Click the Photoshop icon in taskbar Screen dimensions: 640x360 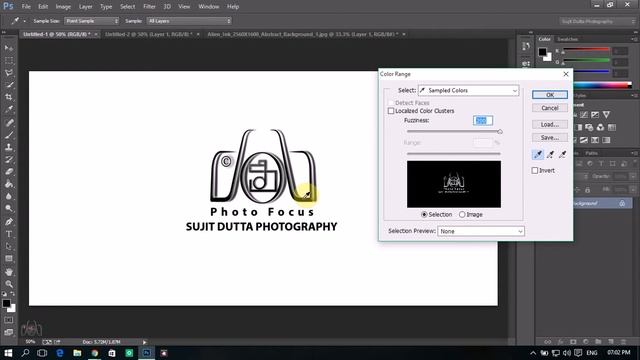[147, 353]
